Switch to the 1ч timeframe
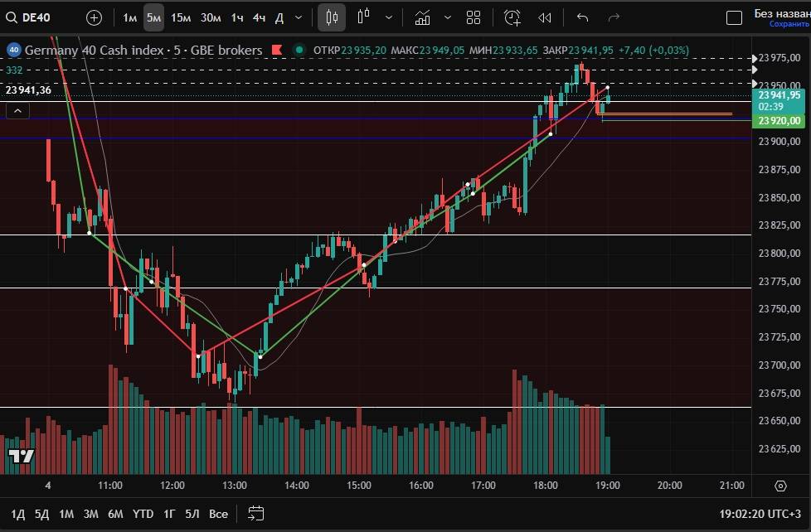The width and height of the screenshot is (811, 532). coord(237,17)
